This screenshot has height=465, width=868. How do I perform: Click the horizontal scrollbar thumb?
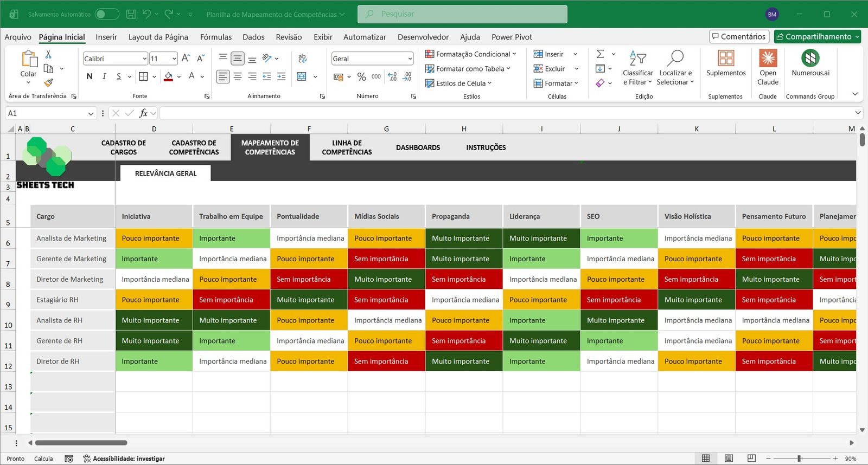(x=81, y=443)
